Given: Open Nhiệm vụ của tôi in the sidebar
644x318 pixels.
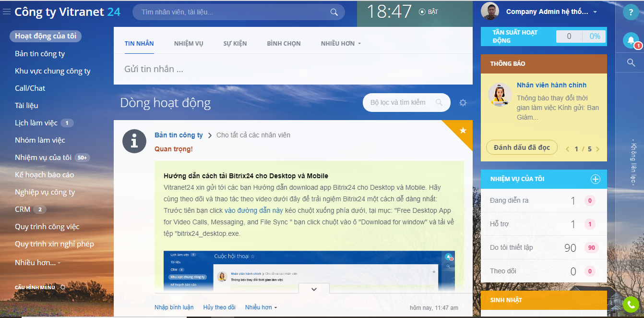Looking at the screenshot, I should (x=43, y=158).
